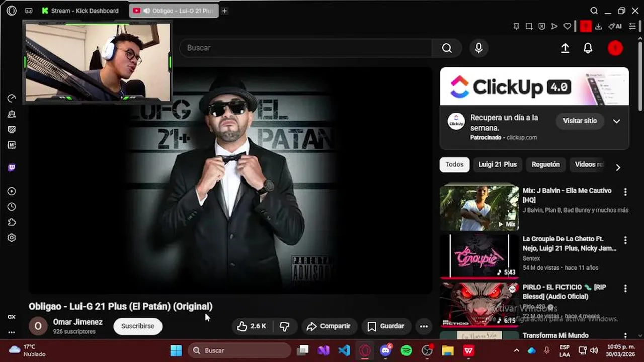Open Mix: J Balvin - Ella Me Cautivo thumbnail

point(479,208)
